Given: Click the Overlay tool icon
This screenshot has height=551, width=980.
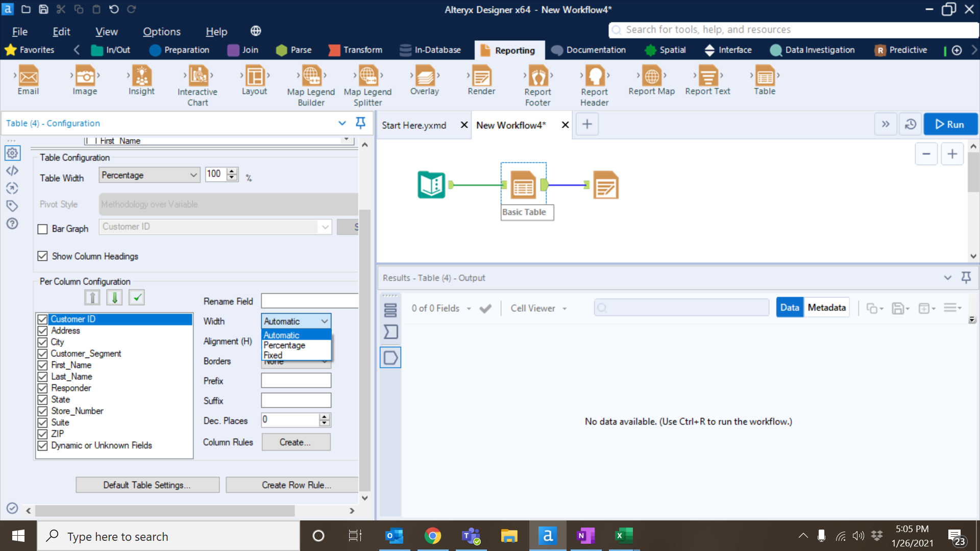Looking at the screenshot, I should [x=424, y=77].
